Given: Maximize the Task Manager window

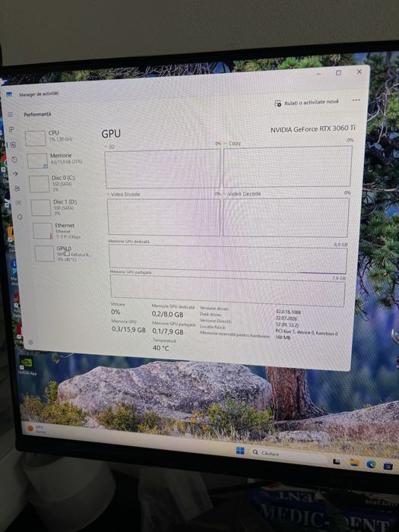Looking at the screenshot, I should (x=338, y=73).
